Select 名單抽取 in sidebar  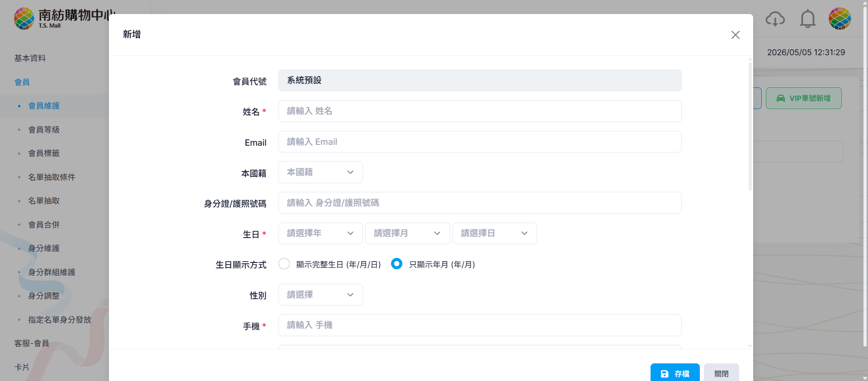[x=44, y=201]
